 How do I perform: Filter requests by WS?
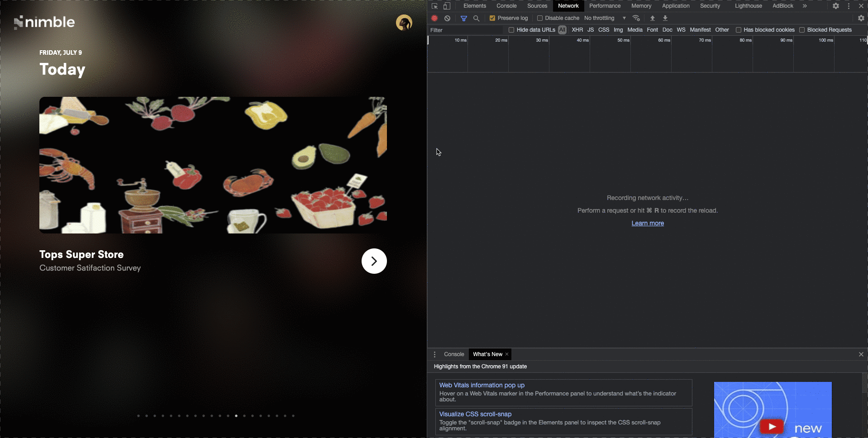[x=681, y=30]
